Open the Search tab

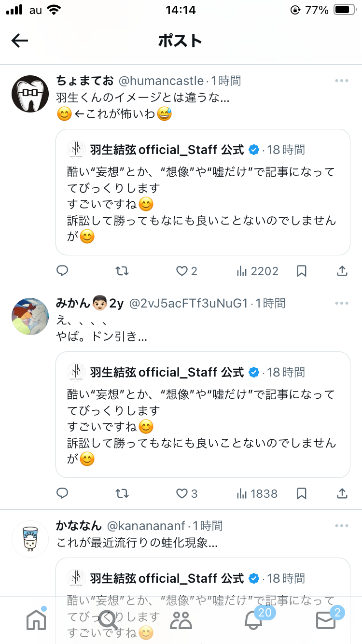109,620
